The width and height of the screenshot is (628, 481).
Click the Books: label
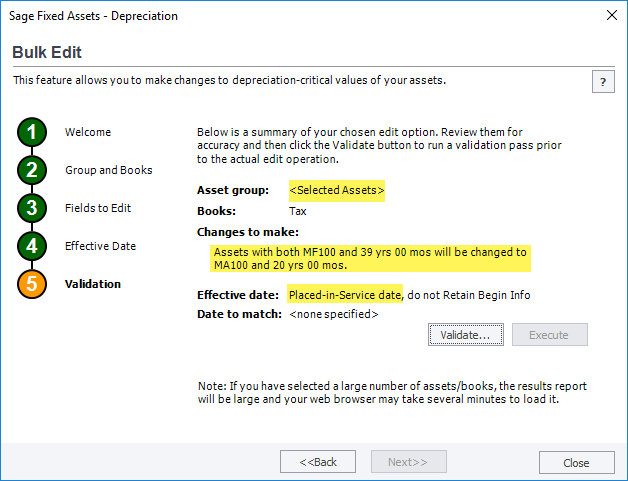[216, 211]
